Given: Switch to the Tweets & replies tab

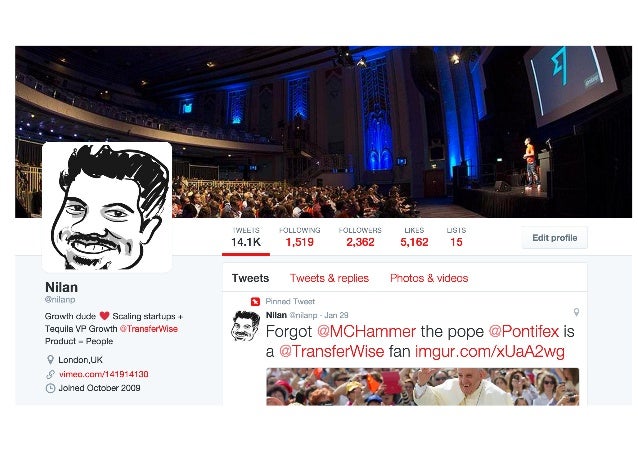Looking at the screenshot, I should tap(329, 278).
